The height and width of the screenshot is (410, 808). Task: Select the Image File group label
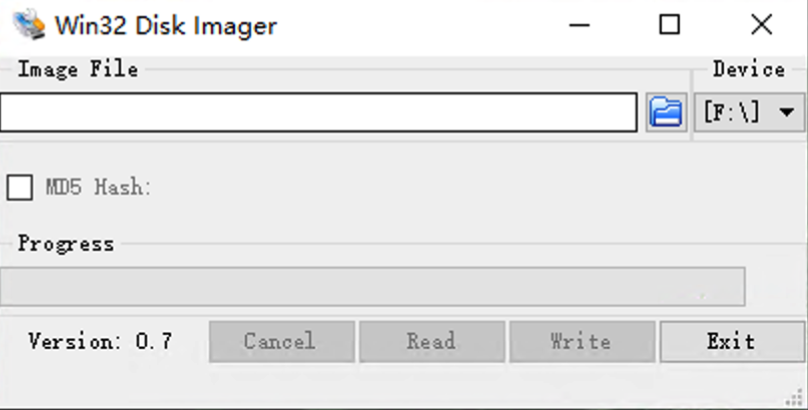78,70
